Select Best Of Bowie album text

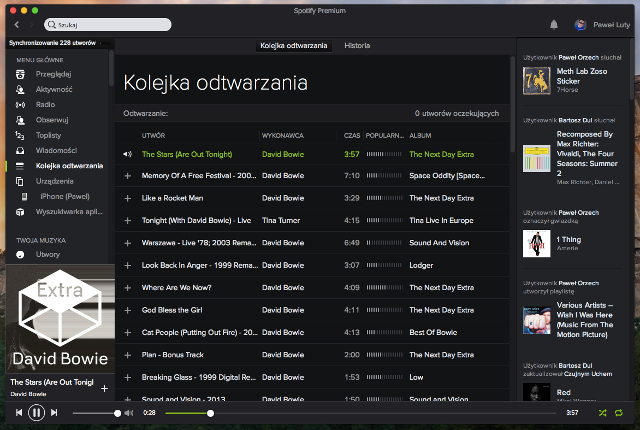pos(433,333)
